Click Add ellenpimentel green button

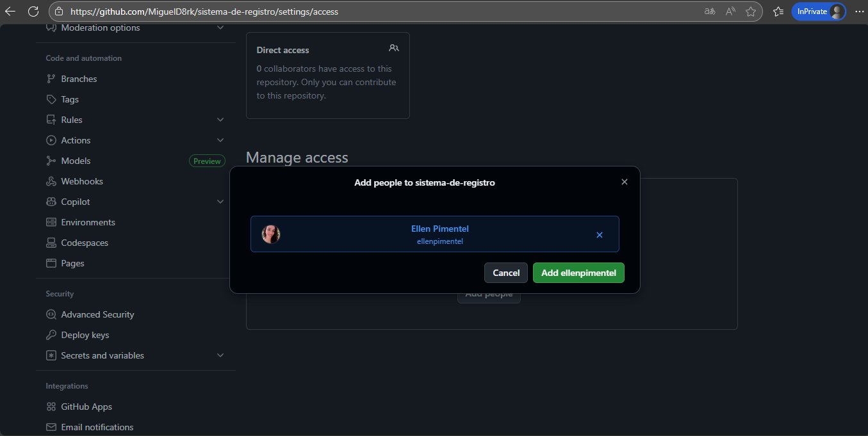(x=578, y=273)
